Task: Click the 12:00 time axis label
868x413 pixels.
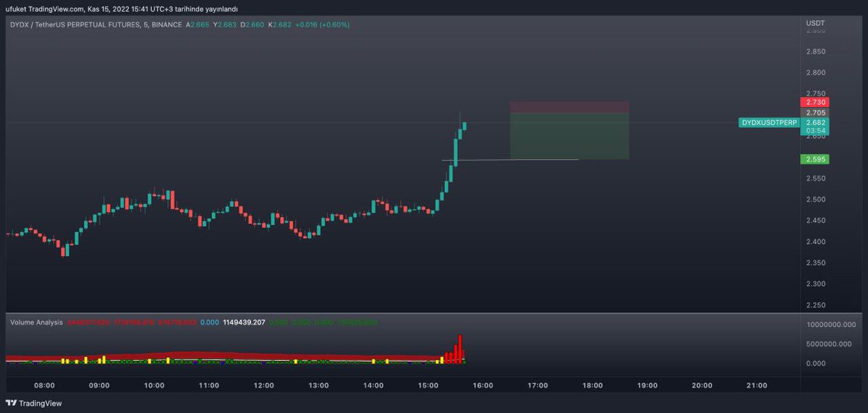Action: click(264, 386)
